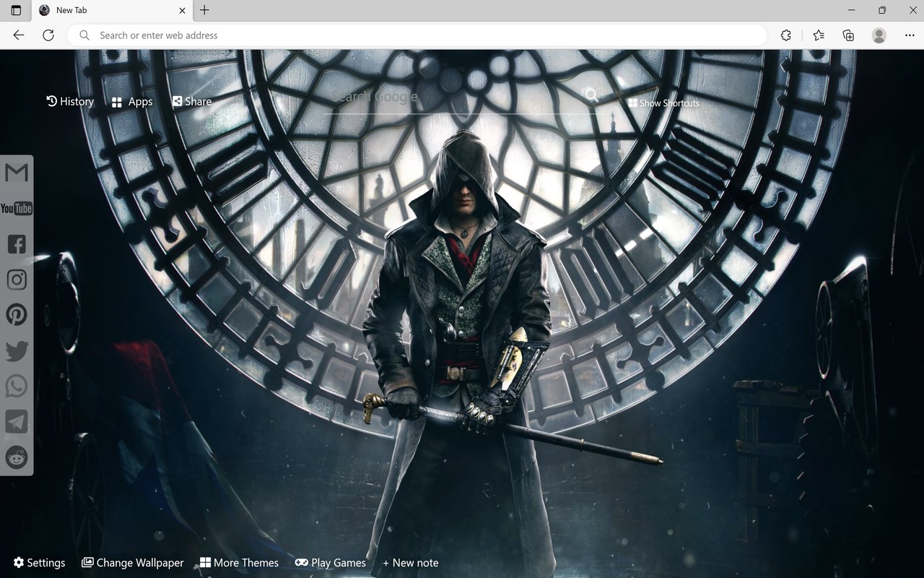Open Facebook sidebar shortcut
The image size is (924, 578).
(x=17, y=244)
